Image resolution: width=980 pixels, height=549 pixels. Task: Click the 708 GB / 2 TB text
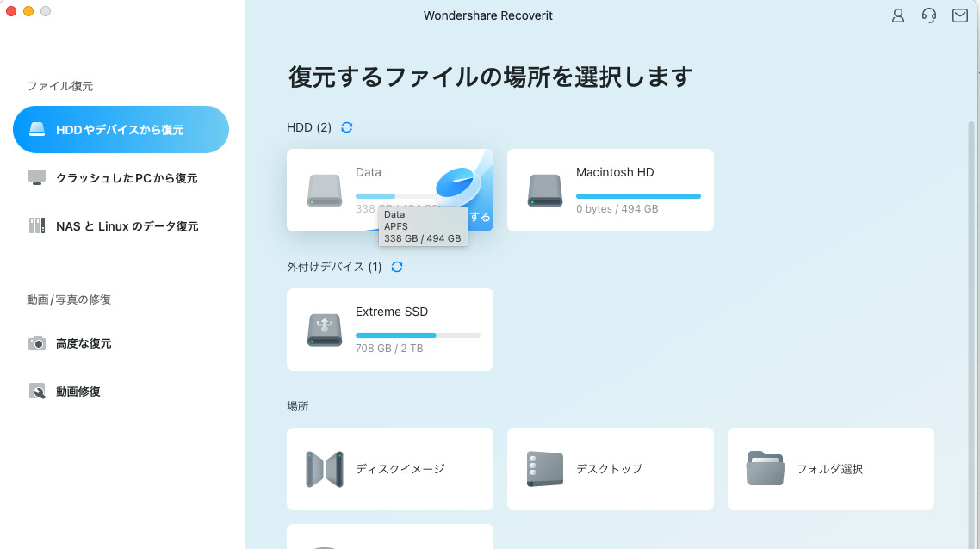point(389,349)
